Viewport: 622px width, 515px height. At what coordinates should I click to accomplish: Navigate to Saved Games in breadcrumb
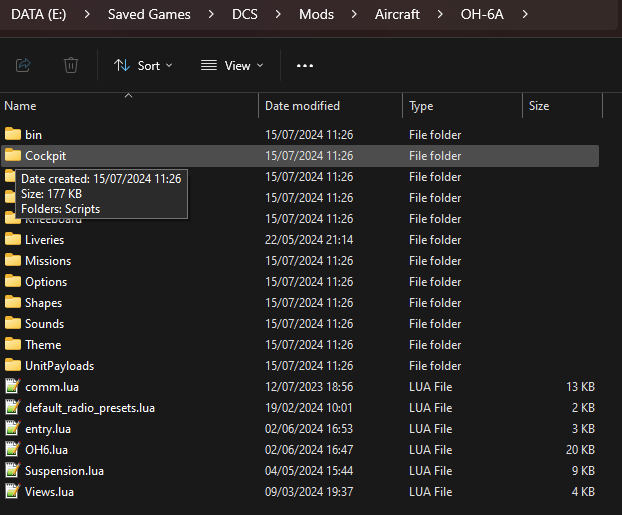[149, 14]
